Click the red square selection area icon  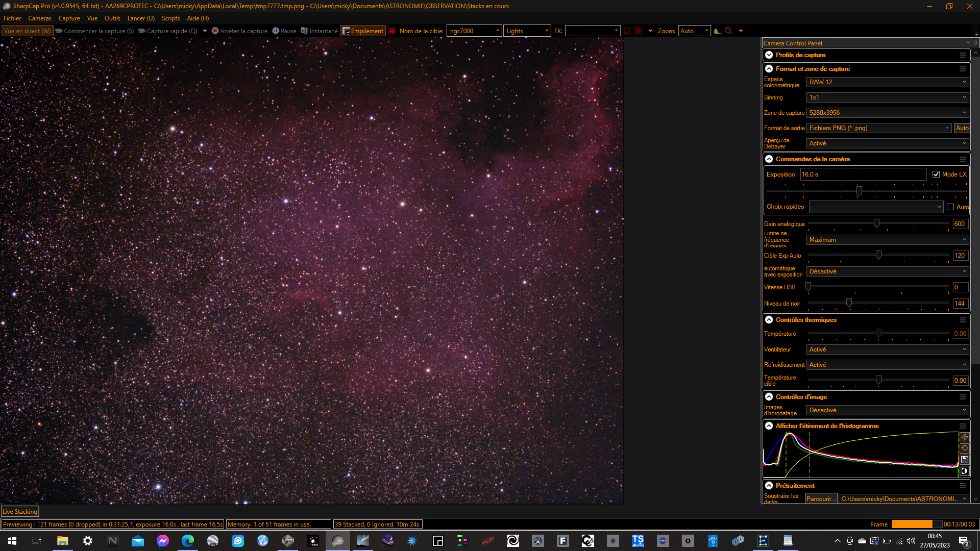pos(627,31)
